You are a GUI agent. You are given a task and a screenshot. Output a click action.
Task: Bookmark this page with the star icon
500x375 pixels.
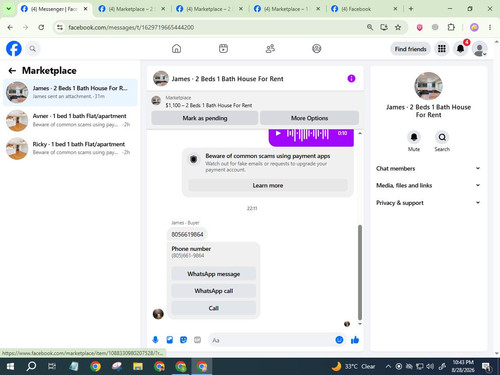(398, 27)
